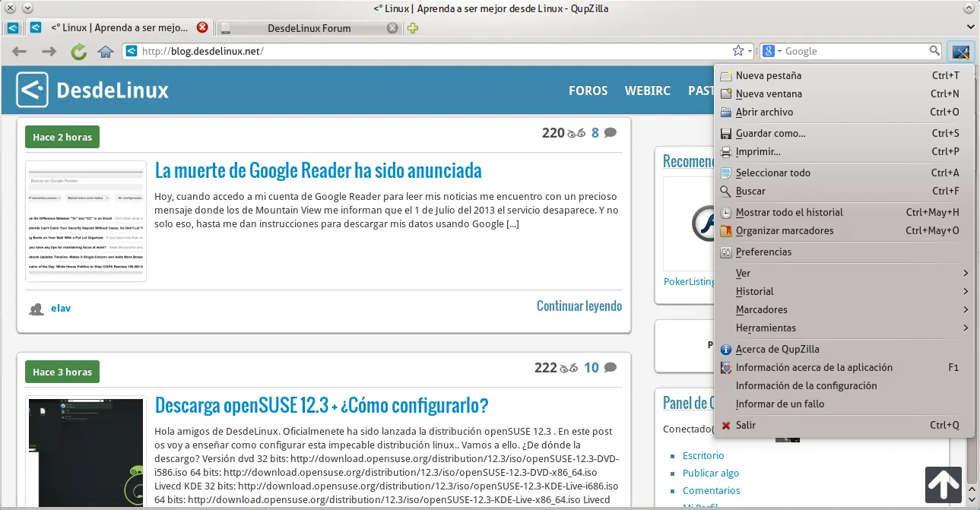
Task: Click the back navigation arrow
Action: pyautogui.click(x=19, y=51)
